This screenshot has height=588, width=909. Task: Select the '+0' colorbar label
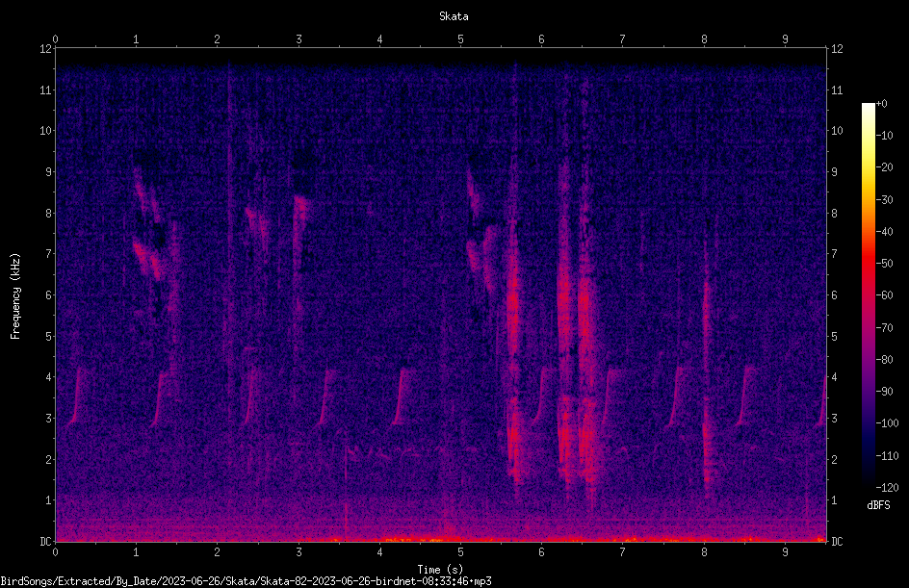[882, 104]
